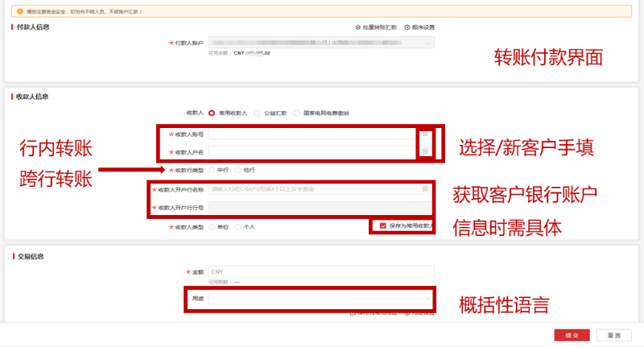The image size is (644, 347).
Task: Select 常用收款人 radio option
Action: point(212,114)
